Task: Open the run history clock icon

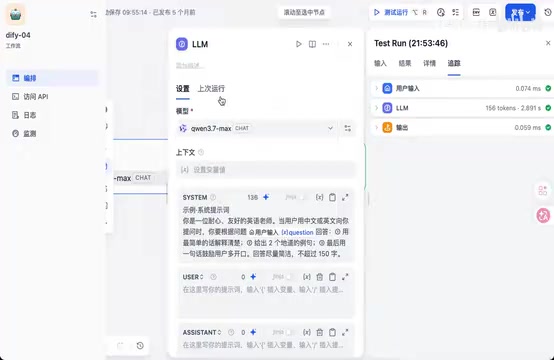Action: [x=441, y=12]
